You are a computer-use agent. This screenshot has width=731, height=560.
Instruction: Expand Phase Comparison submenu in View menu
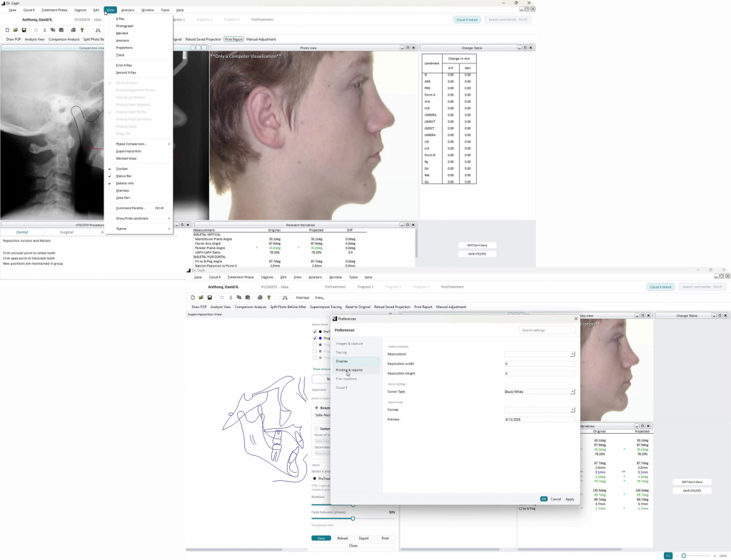tap(138, 144)
